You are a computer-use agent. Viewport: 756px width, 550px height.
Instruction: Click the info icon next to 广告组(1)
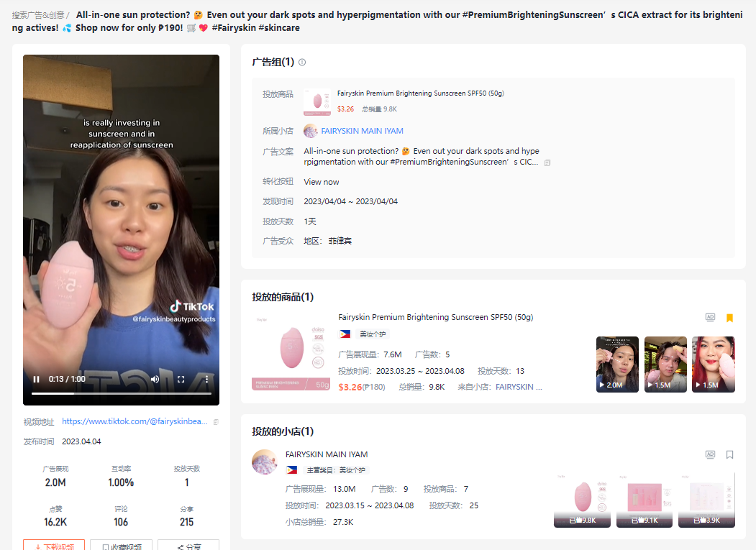pyautogui.click(x=302, y=63)
